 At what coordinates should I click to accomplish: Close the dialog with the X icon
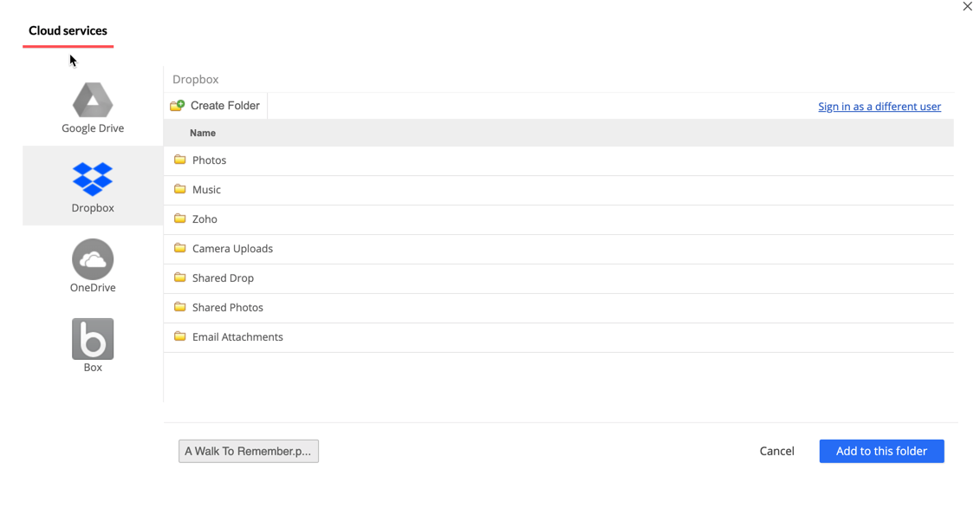[967, 7]
